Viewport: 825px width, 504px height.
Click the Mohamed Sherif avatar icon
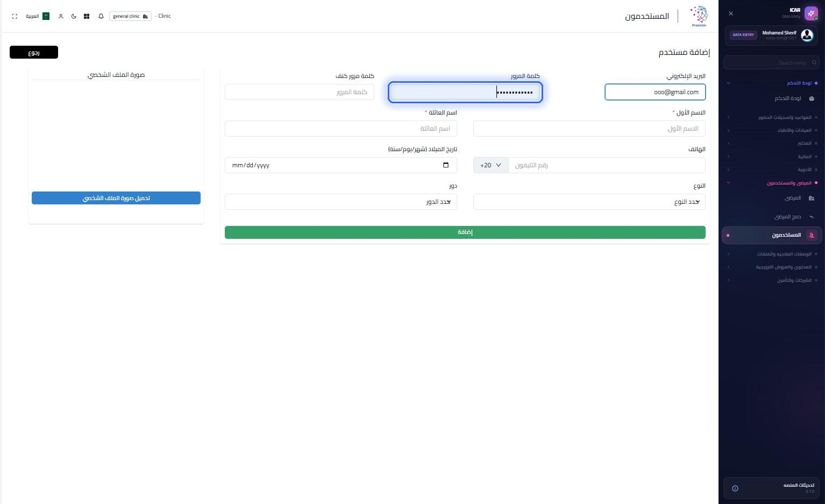(x=807, y=35)
